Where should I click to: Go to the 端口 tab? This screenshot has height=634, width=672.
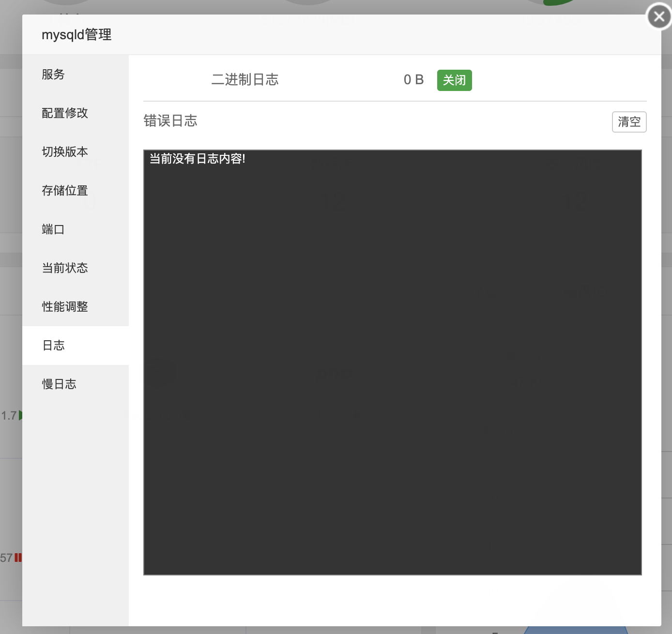(x=76, y=229)
